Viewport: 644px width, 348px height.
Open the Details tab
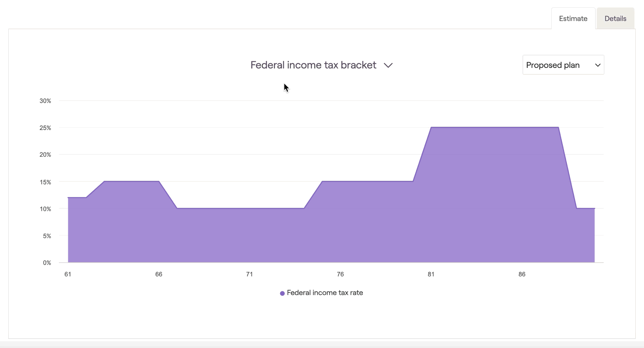[x=615, y=19]
